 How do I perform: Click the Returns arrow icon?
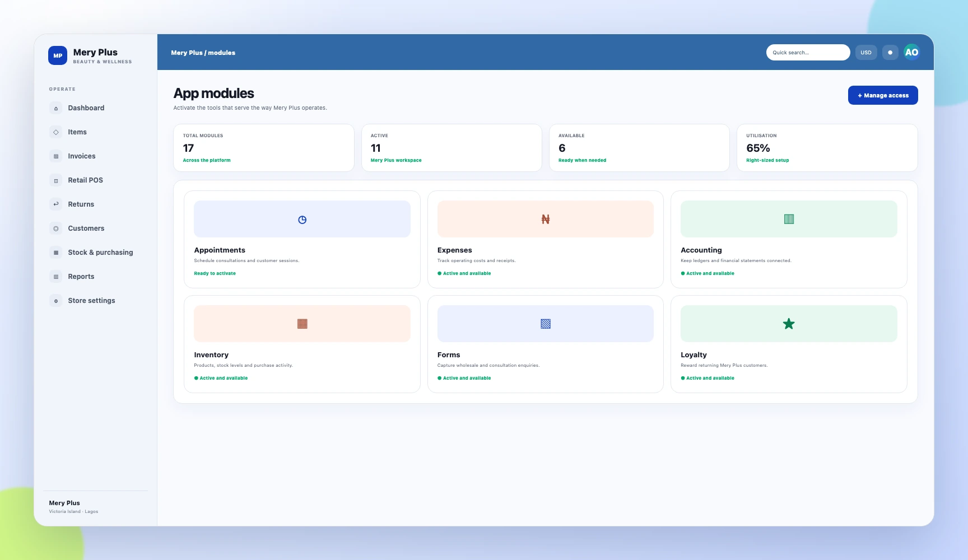tap(56, 204)
